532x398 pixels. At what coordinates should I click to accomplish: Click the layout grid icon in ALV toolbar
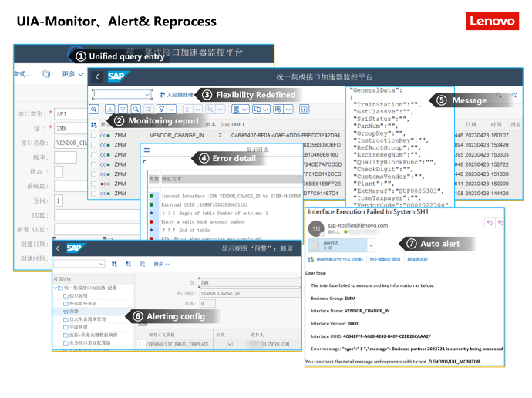coord(278,110)
